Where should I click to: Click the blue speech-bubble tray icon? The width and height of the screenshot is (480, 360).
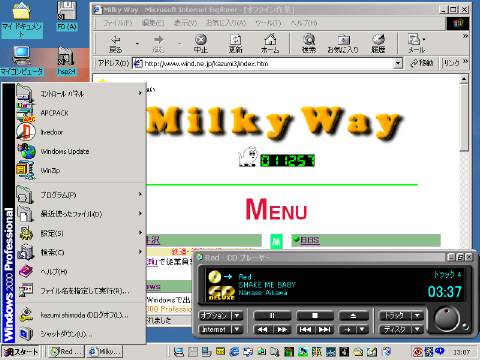pos(440,351)
